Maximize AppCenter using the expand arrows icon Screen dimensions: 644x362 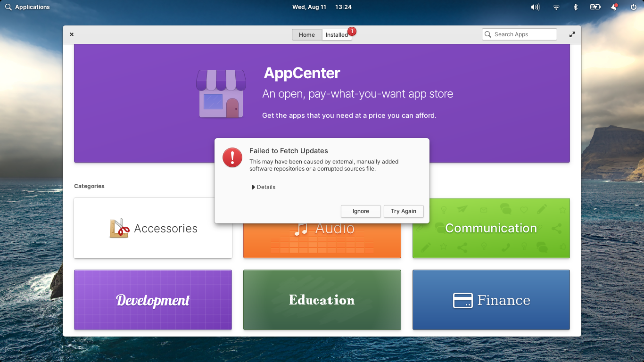(572, 34)
